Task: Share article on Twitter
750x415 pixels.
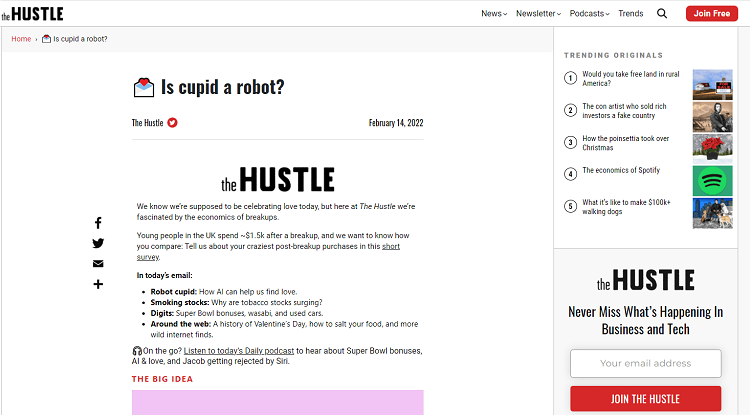Action: tap(98, 243)
